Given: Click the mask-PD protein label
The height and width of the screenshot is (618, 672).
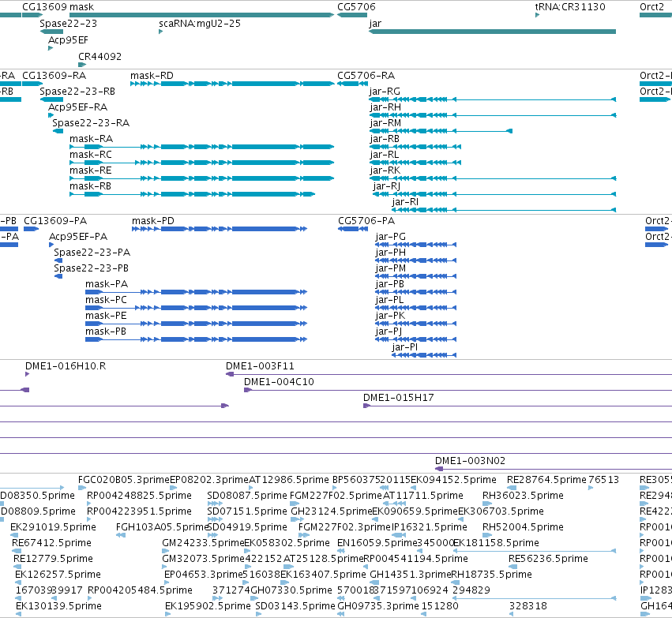Looking at the screenshot, I should click(x=153, y=221).
